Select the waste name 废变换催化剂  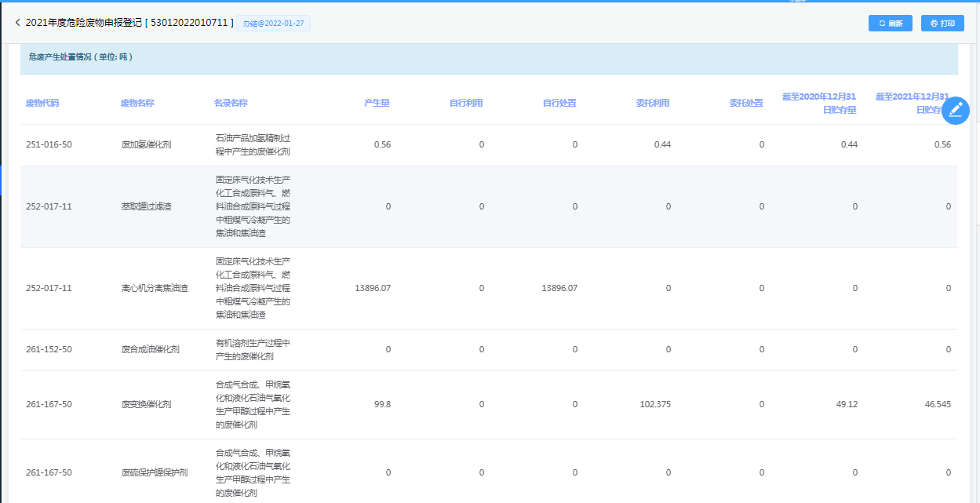147,404
